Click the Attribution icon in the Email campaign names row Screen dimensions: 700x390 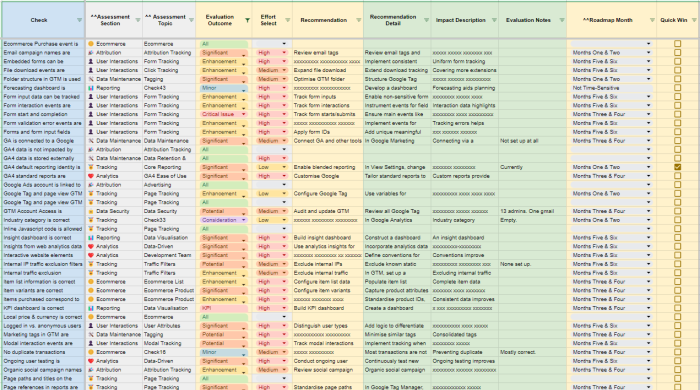[x=91, y=53]
